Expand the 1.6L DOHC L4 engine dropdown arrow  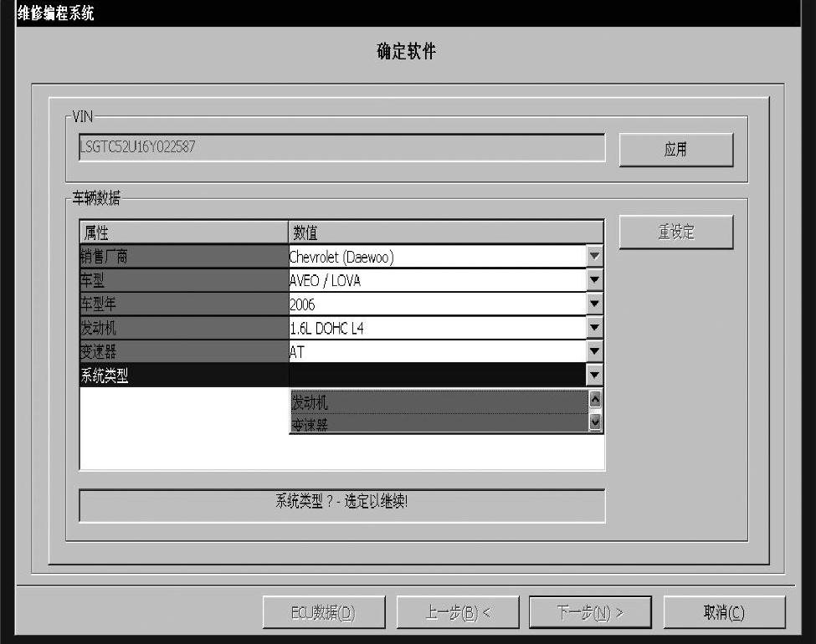594,329
